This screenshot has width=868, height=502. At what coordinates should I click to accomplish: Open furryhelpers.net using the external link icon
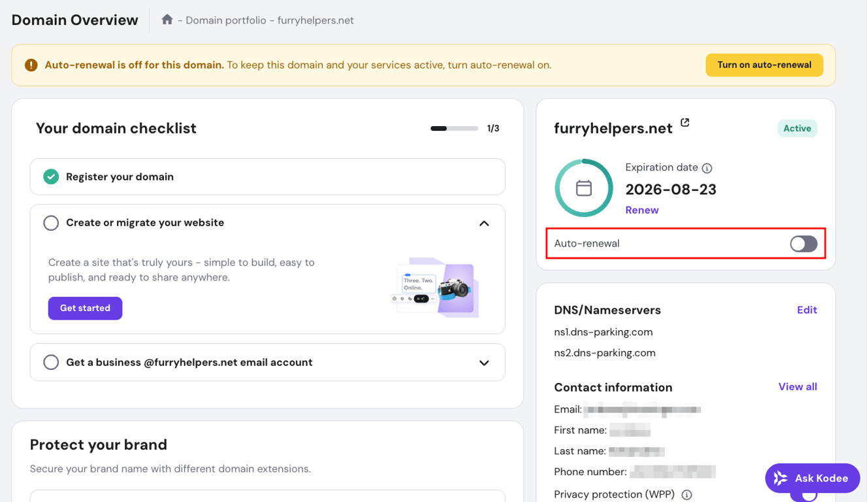[684, 122]
